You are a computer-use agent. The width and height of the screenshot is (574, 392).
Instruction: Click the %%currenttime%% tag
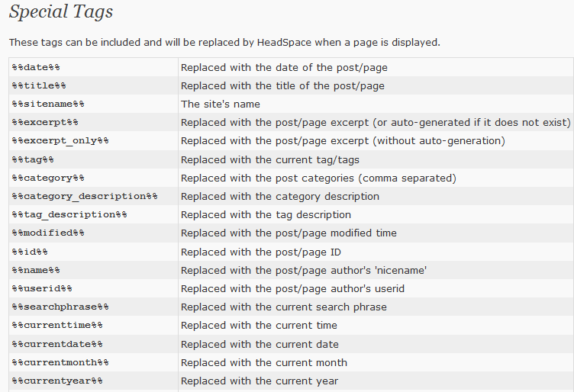coord(57,325)
